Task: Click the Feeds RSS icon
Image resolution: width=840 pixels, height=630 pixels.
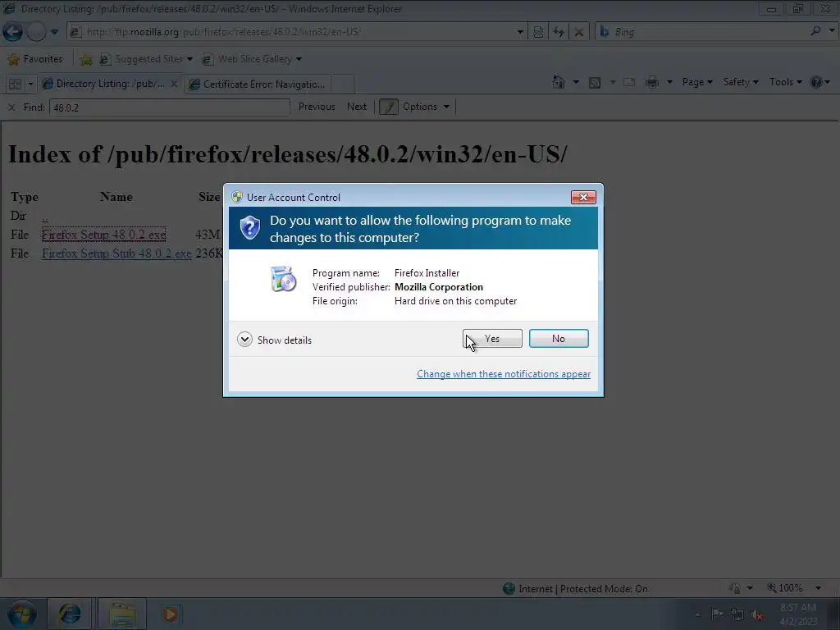Action: pos(595,83)
